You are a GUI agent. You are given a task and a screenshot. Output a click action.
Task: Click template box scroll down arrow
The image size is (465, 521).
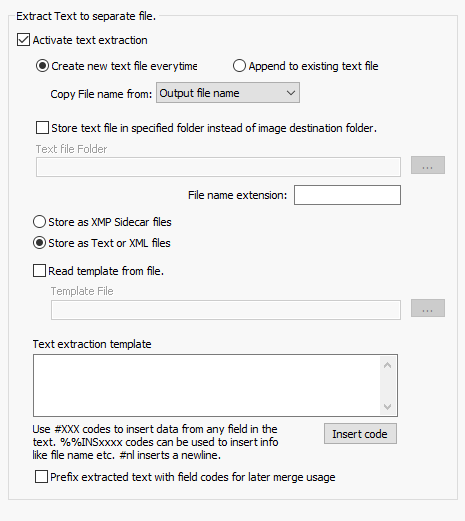click(x=387, y=406)
